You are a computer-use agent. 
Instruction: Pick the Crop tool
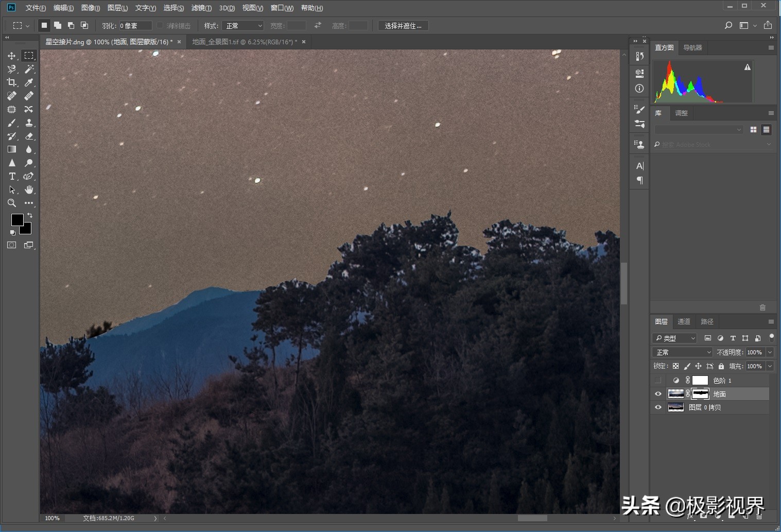pos(11,82)
